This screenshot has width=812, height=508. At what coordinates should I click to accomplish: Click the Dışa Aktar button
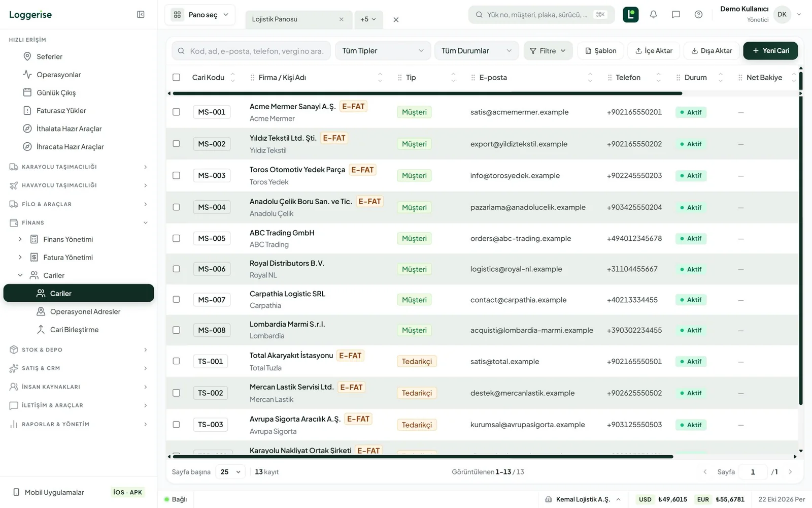point(711,51)
